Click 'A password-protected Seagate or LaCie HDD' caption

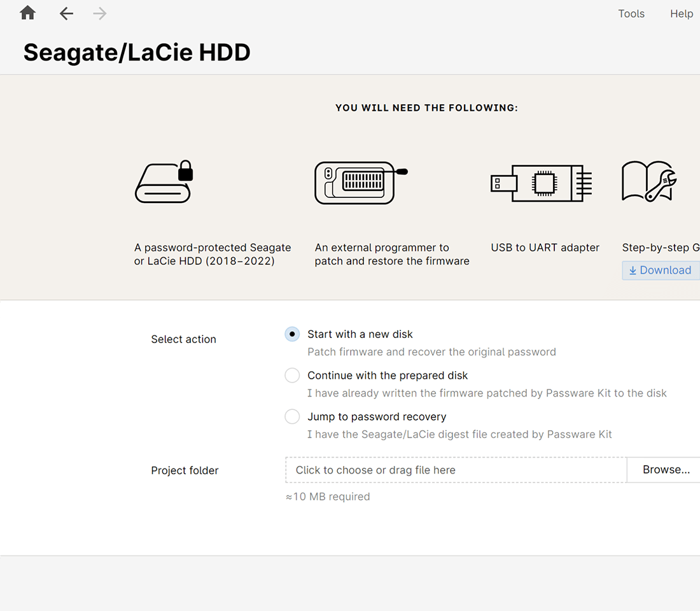213,254
